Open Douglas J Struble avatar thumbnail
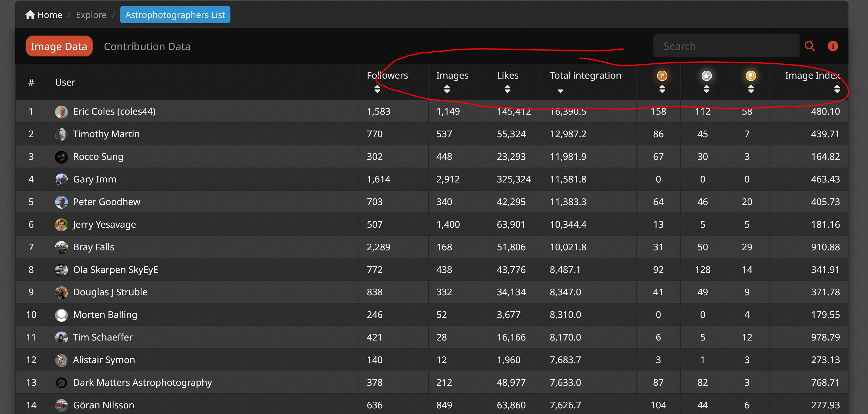868x414 pixels. [61, 292]
